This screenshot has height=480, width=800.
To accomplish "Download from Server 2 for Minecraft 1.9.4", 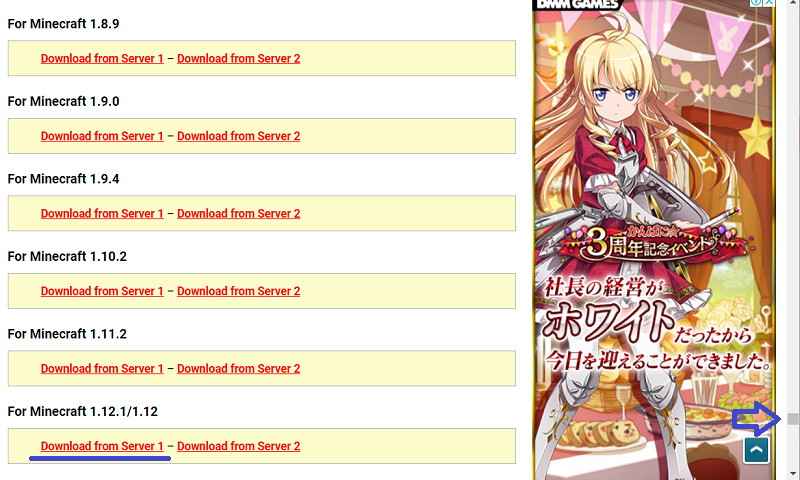I will pos(238,214).
